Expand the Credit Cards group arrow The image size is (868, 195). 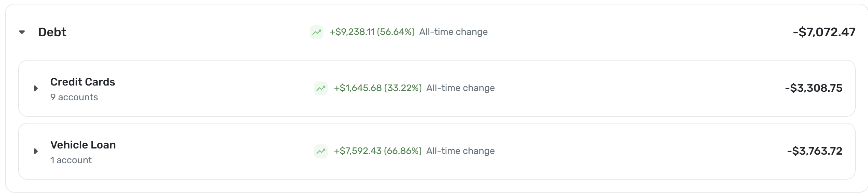(x=36, y=88)
